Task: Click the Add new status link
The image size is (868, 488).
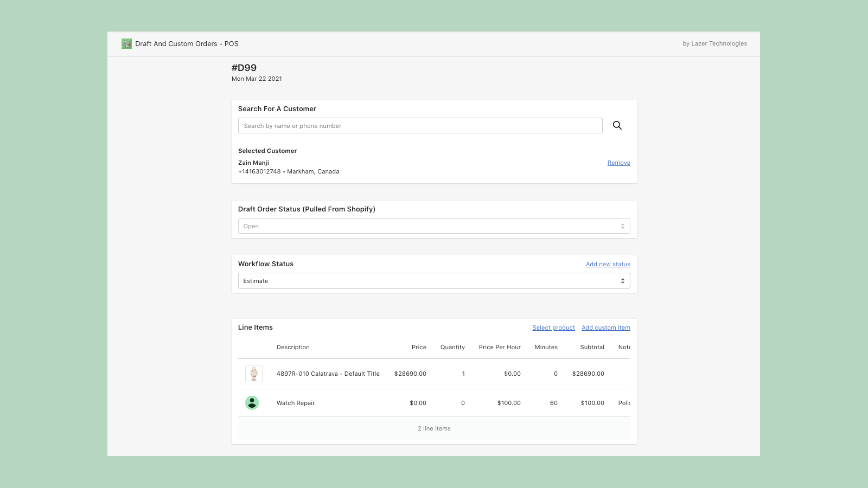Action: [608, 264]
